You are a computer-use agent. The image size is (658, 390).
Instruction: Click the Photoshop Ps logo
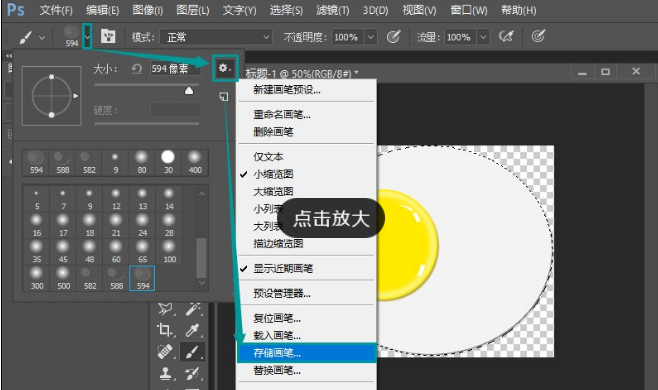(16, 10)
